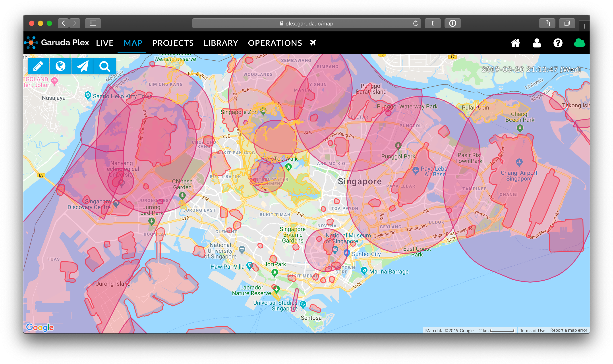Click the Sentosa label on map
The image size is (613, 364).
311,318
